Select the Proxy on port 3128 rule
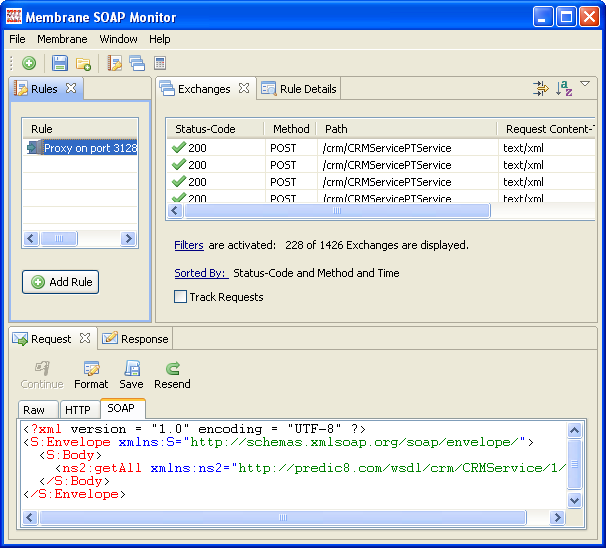Image resolution: width=606 pixels, height=548 pixels. [82, 148]
